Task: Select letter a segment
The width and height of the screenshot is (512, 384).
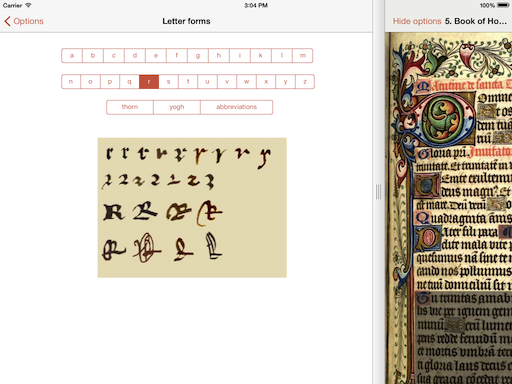Action: point(72,56)
